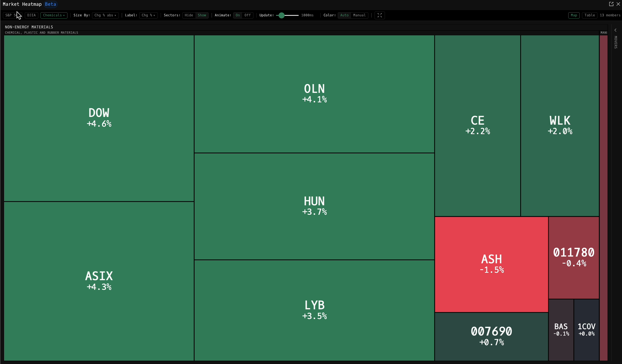Pop out heatmap into new window
622x364 pixels.
[611, 4]
